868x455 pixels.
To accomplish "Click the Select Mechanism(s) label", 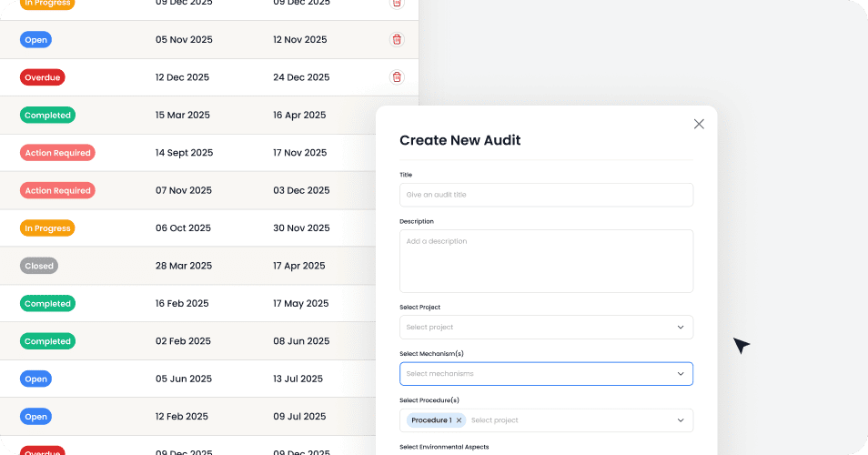I will [432, 354].
